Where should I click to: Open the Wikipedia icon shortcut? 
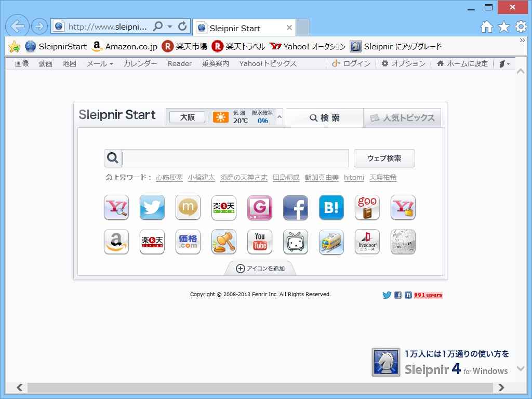pos(403,242)
